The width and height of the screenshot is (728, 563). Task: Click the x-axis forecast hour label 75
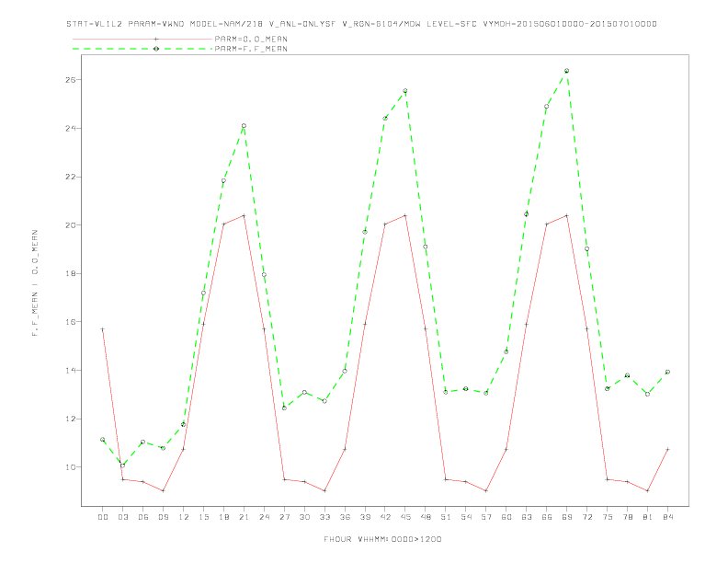tap(608, 517)
